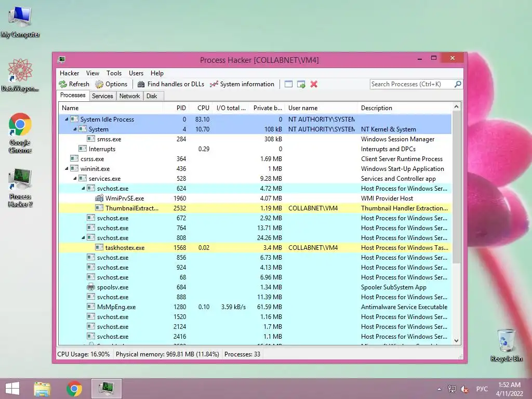
Task: Open the Recycle Bin
Action: [x=506, y=345]
